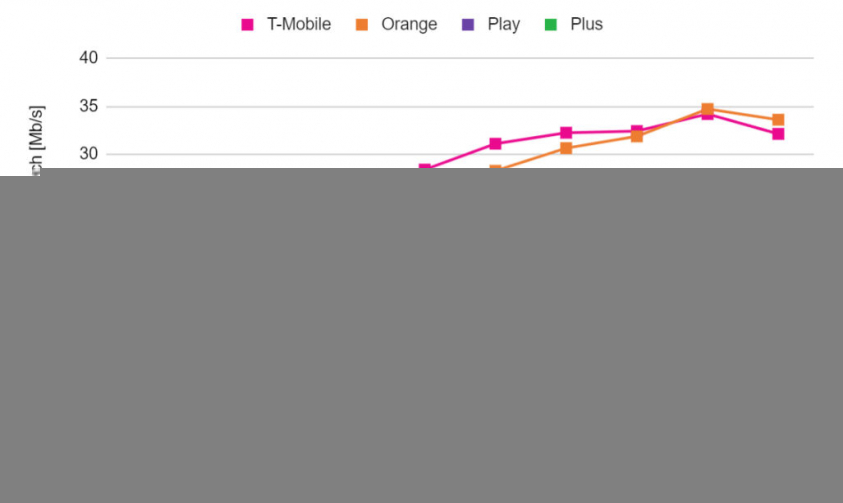This screenshot has width=843, height=503.
Task: Select the rightmost Orange data point
Action: point(778,120)
